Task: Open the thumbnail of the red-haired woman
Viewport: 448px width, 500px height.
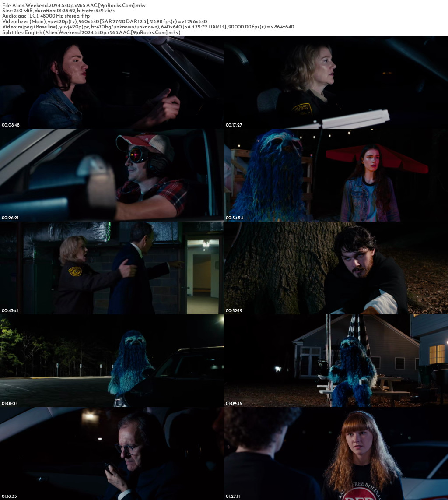Action: pyautogui.click(x=336, y=454)
